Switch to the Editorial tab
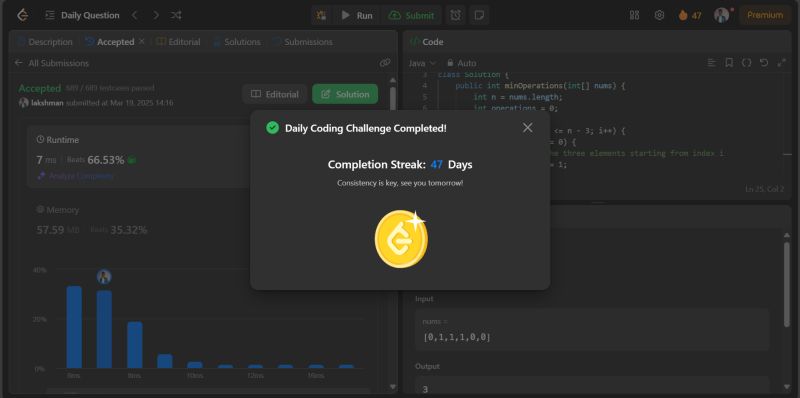800x398 pixels. click(178, 42)
